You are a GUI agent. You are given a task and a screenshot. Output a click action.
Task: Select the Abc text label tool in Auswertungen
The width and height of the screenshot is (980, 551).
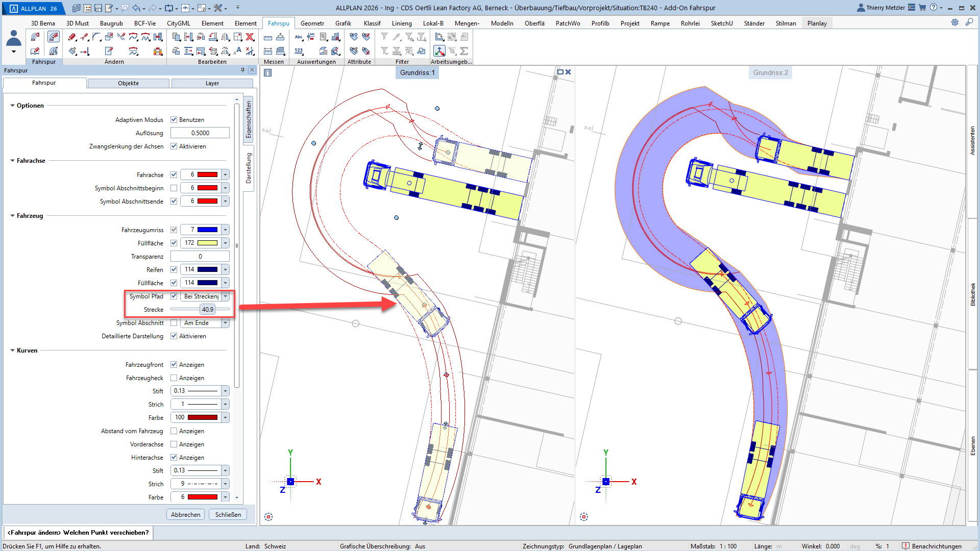pos(299,37)
